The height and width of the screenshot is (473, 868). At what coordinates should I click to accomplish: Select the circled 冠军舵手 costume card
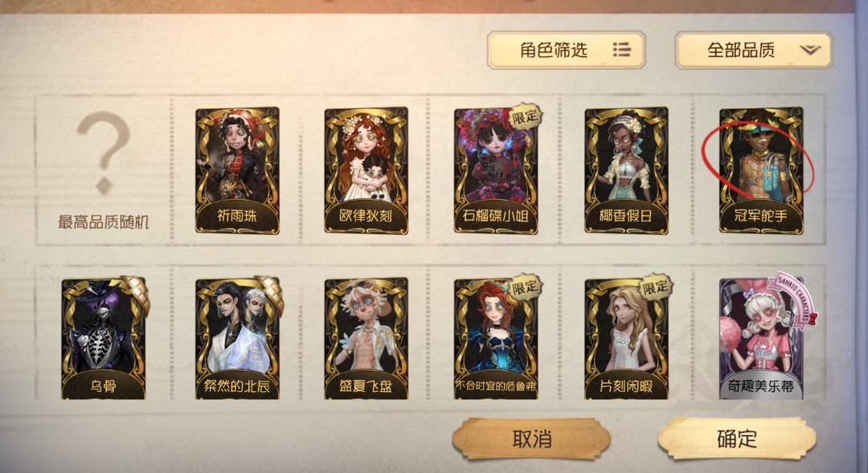760,170
